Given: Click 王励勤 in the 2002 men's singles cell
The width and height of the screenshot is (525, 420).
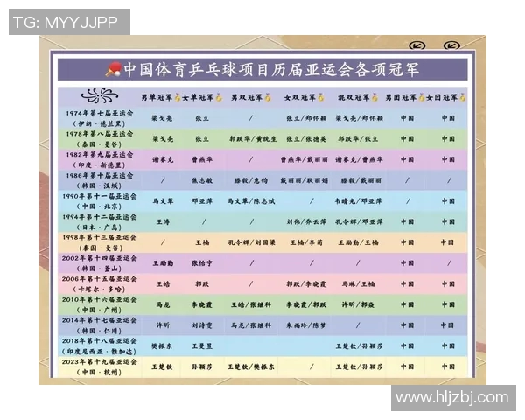Looking at the screenshot, I should [163, 263].
